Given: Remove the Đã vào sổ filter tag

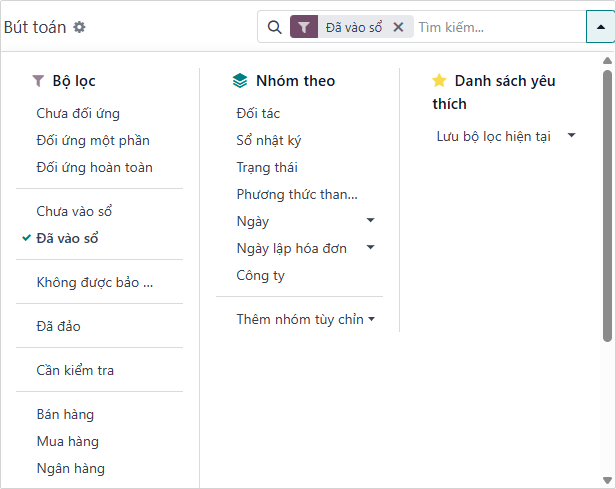Looking at the screenshot, I should pyautogui.click(x=398, y=27).
